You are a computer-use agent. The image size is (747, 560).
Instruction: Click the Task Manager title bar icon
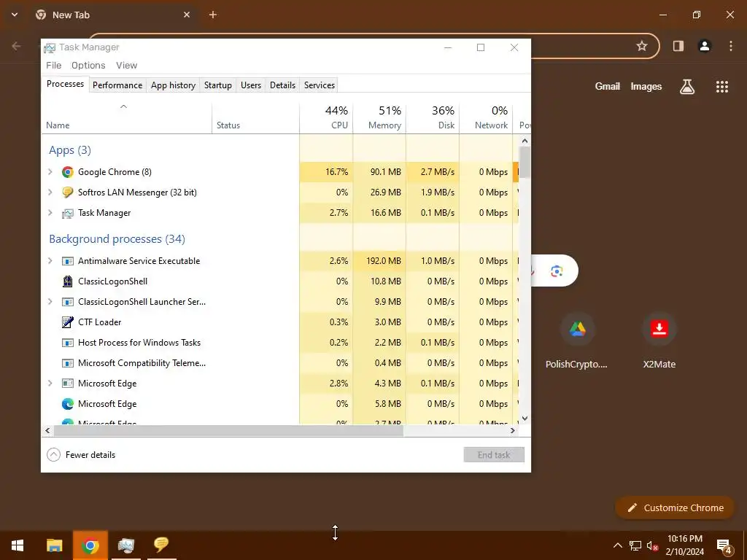point(50,47)
